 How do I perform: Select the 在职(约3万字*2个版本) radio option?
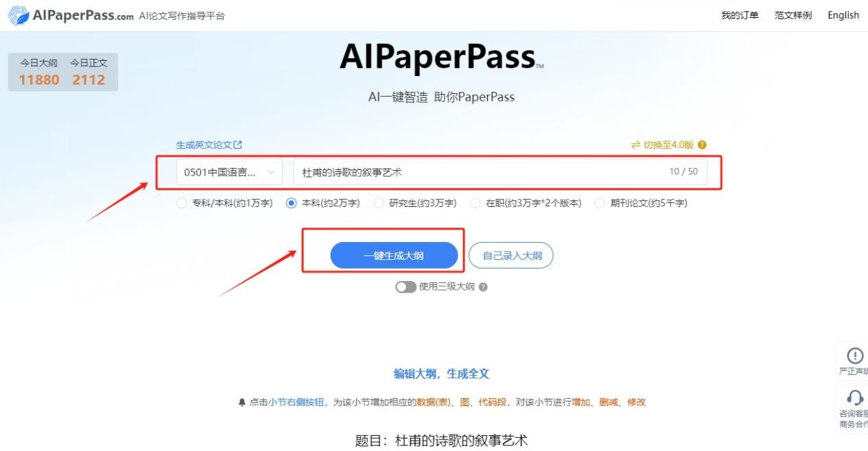(475, 203)
